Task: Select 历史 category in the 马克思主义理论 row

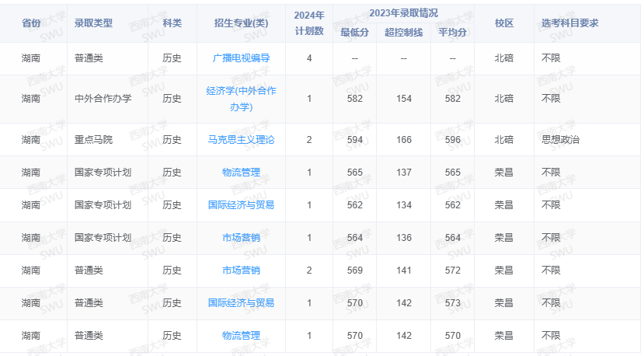Action: point(172,140)
